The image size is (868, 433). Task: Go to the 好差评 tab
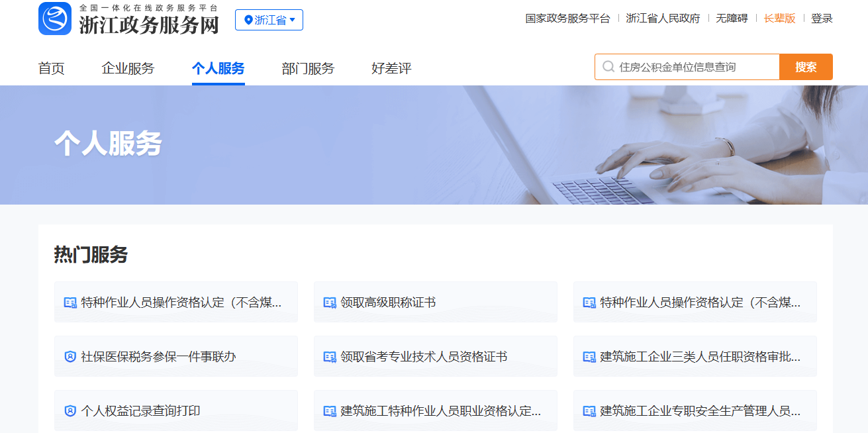[x=391, y=68]
